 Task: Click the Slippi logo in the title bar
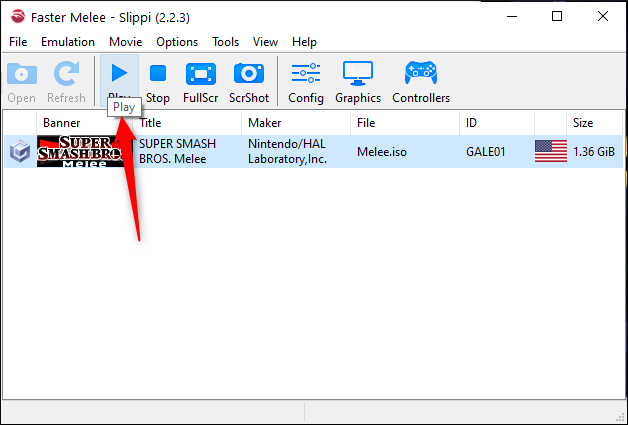(x=18, y=17)
